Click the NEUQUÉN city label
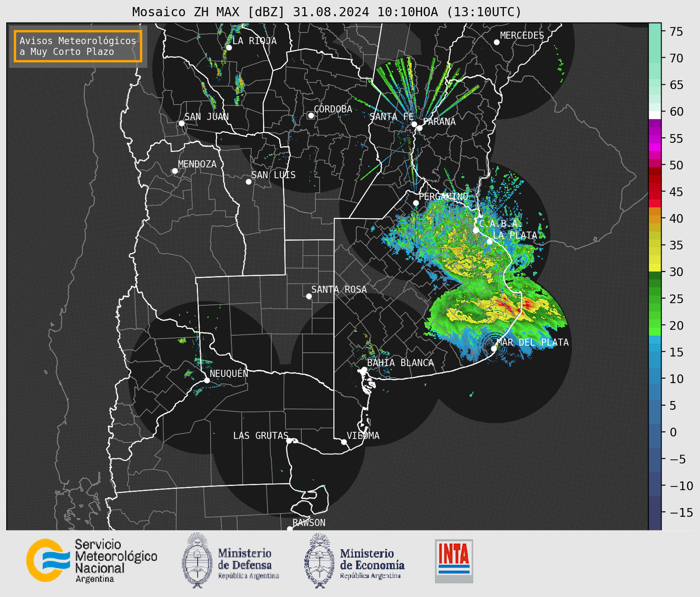 click(229, 373)
